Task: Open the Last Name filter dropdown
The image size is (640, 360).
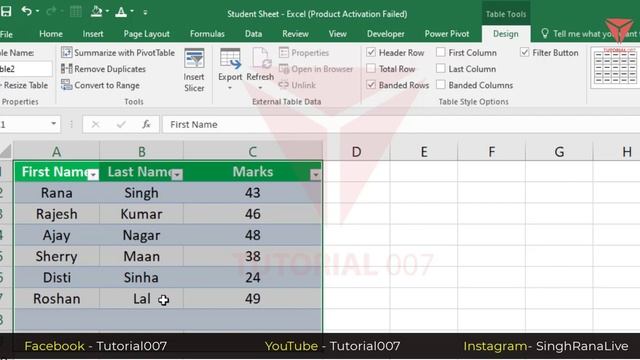Action: pyautogui.click(x=177, y=175)
